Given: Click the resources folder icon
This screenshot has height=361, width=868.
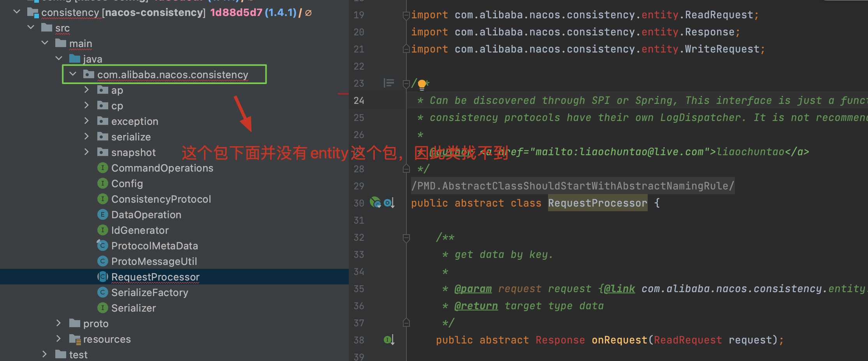Looking at the screenshot, I should click(75, 339).
